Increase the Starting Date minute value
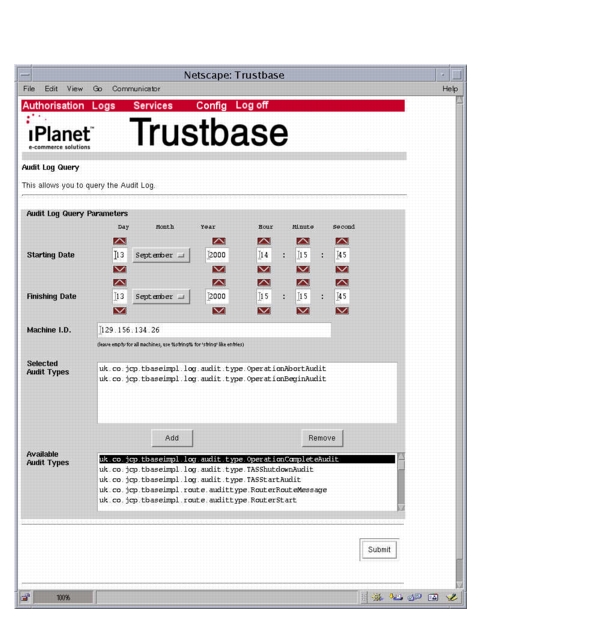Image resolution: width=610 pixels, height=635 pixels. click(x=303, y=241)
